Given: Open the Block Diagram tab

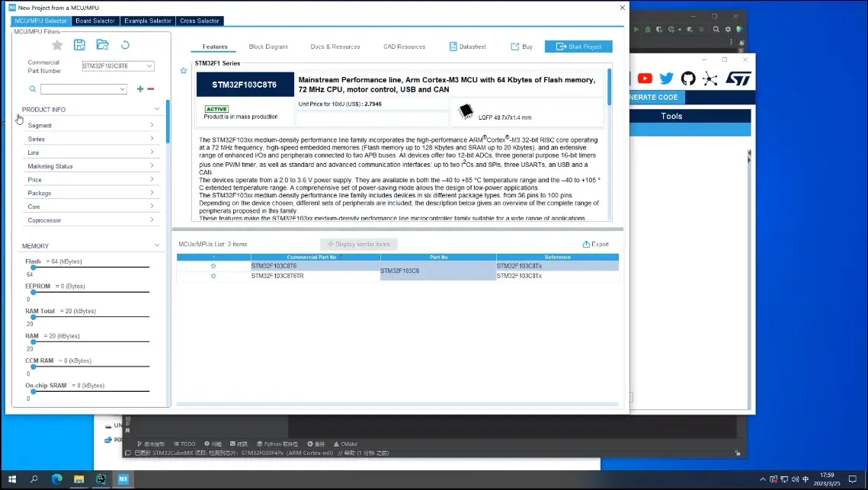Looking at the screenshot, I should [268, 46].
